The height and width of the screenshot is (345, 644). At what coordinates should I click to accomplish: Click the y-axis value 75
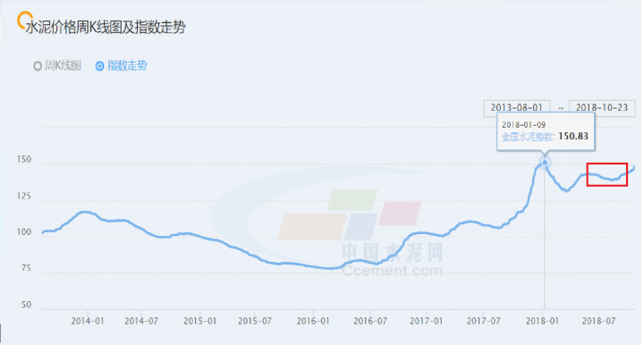pyautogui.click(x=26, y=268)
